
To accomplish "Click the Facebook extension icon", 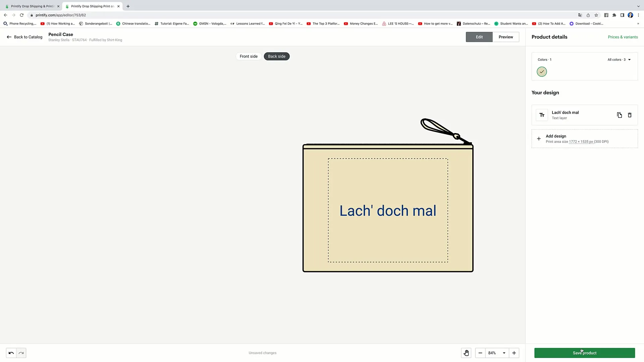I will [x=606, y=15].
